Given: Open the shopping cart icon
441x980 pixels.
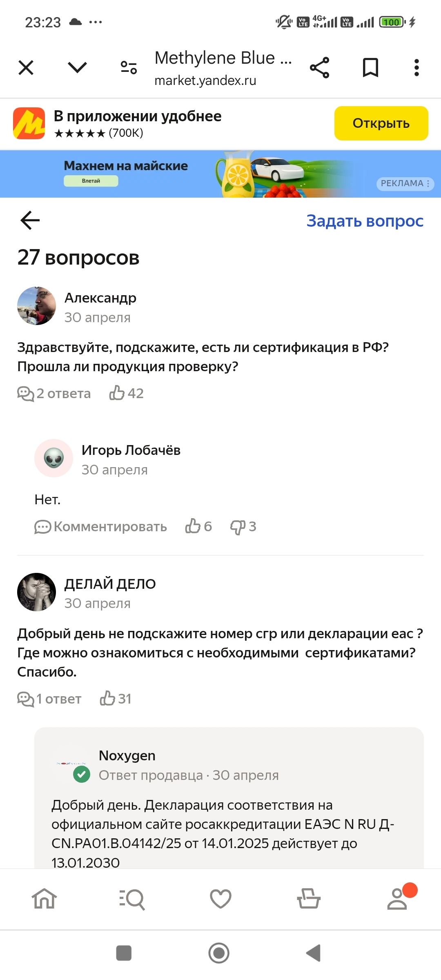Looking at the screenshot, I should click(x=309, y=899).
